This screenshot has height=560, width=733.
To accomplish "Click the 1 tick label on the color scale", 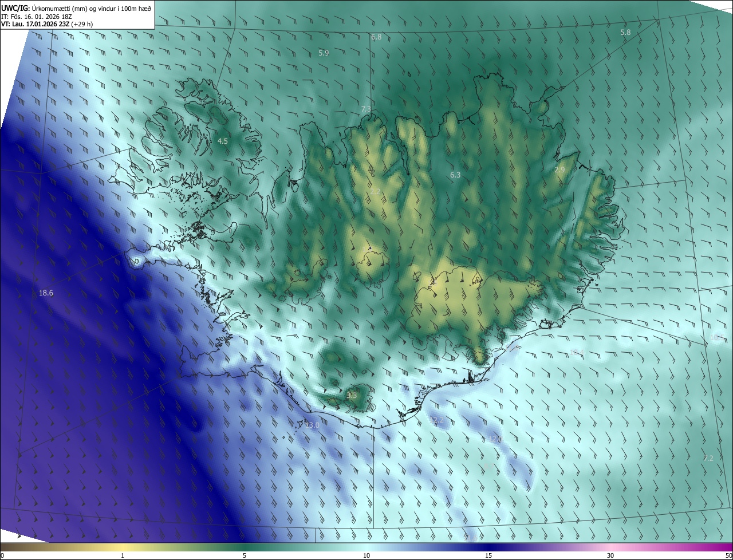I will [123, 556].
